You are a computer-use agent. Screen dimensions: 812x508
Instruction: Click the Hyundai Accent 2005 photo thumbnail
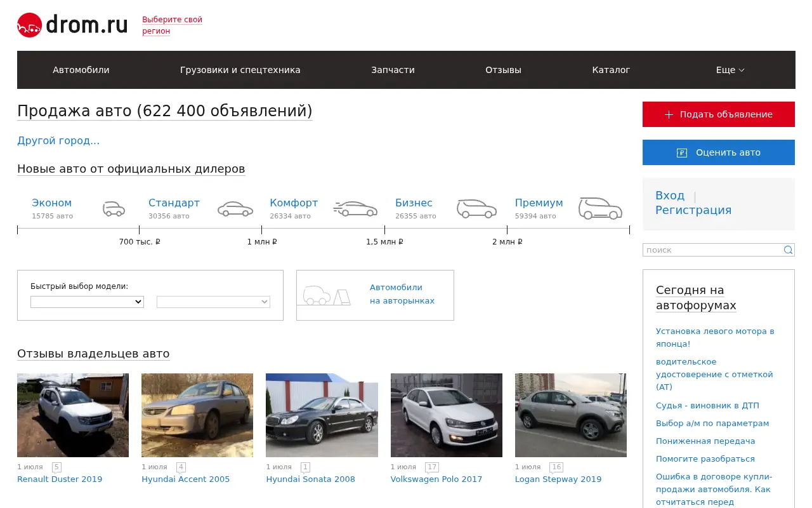197,415
